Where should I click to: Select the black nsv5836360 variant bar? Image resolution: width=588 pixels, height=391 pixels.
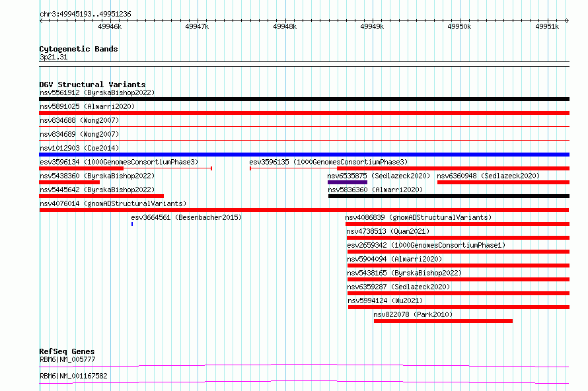tap(449, 196)
